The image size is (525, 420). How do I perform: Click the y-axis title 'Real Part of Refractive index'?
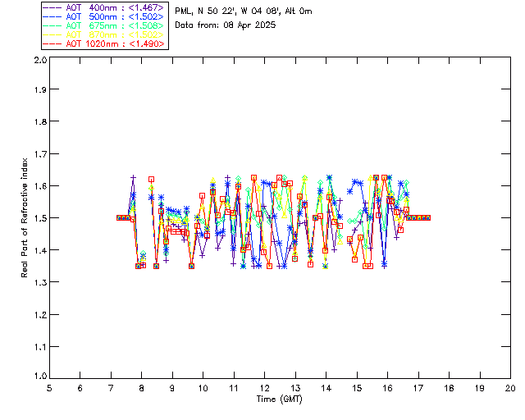pos(25,217)
